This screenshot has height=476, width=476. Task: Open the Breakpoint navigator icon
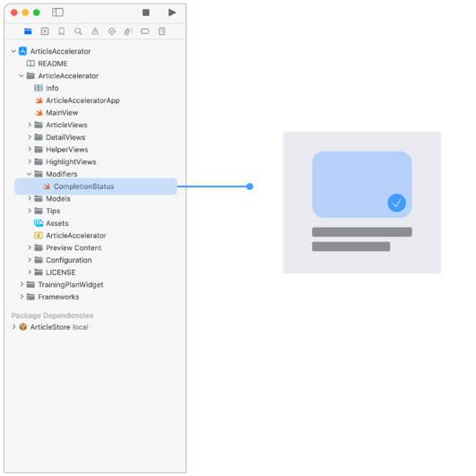[145, 31]
